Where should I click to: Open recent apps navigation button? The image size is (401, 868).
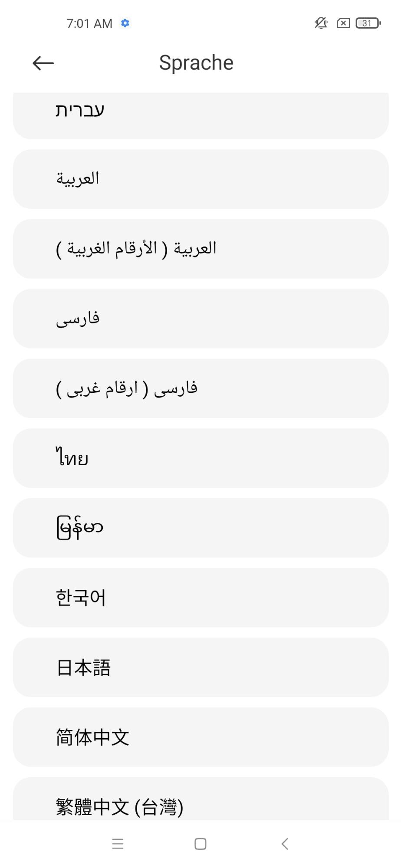pos(118,844)
